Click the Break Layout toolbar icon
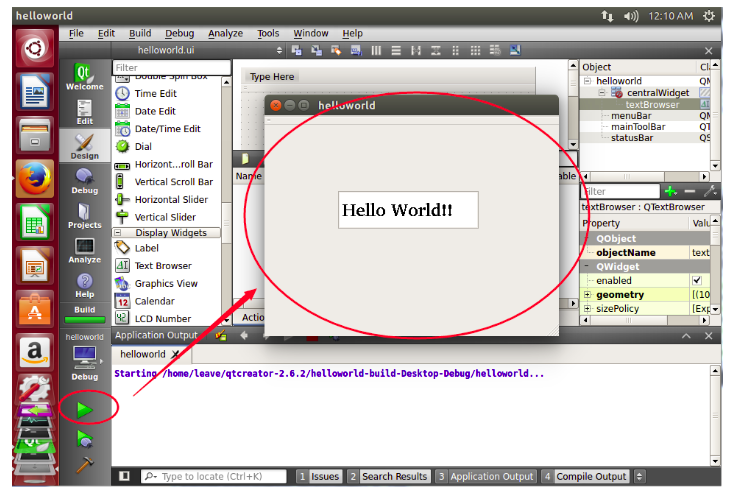Image resolution: width=735 pixels, height=501 pixels. click(x=495, y=50)
